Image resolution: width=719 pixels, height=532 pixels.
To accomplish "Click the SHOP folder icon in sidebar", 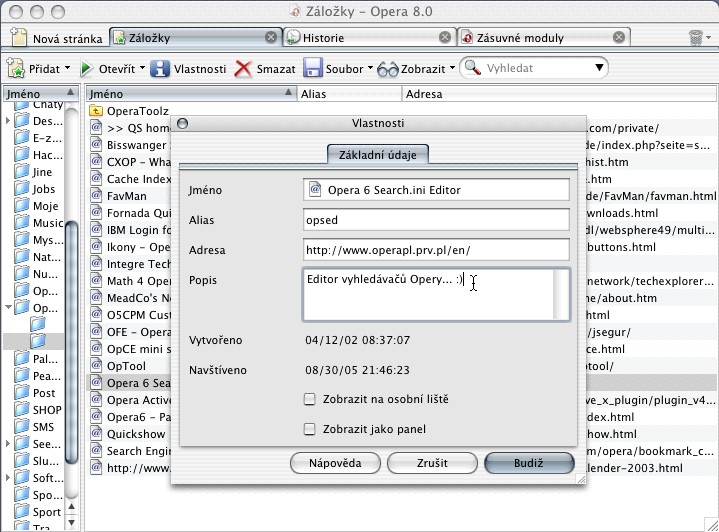I will coord(21,410).
